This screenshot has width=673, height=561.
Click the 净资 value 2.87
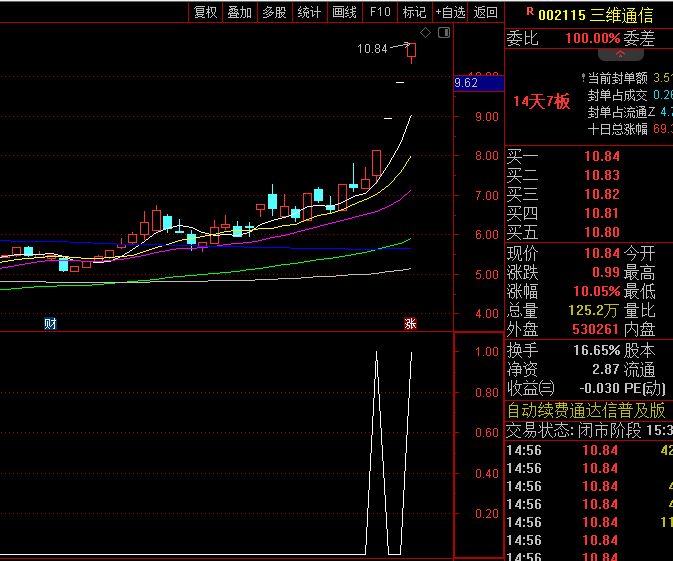click(606, 369)
